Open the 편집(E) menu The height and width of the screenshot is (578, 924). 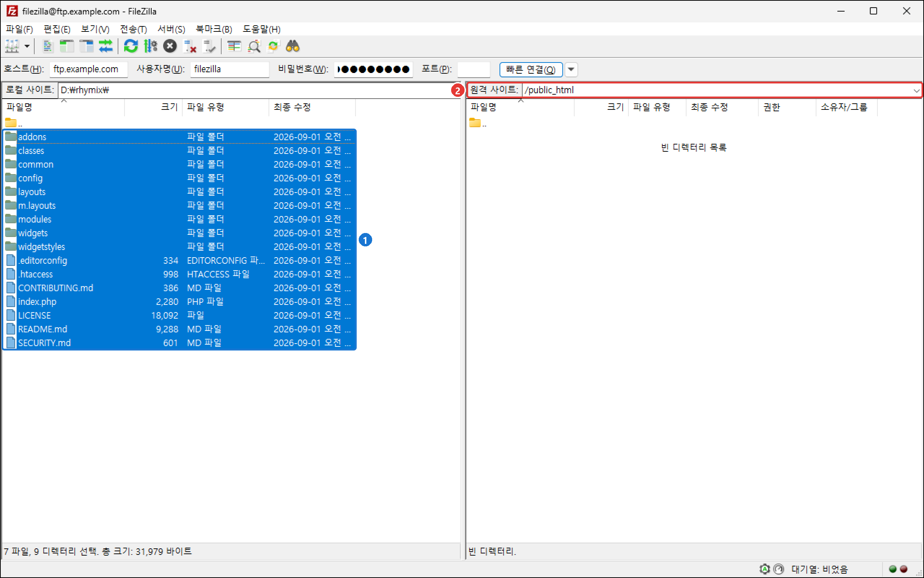[57, 29]
